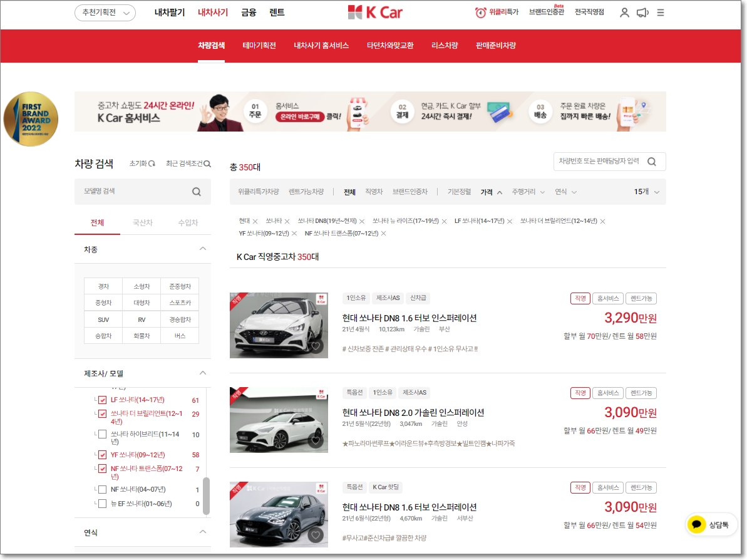
Task: Open the 15개 per-page dropdown
Action: click(x=646, y=192)
